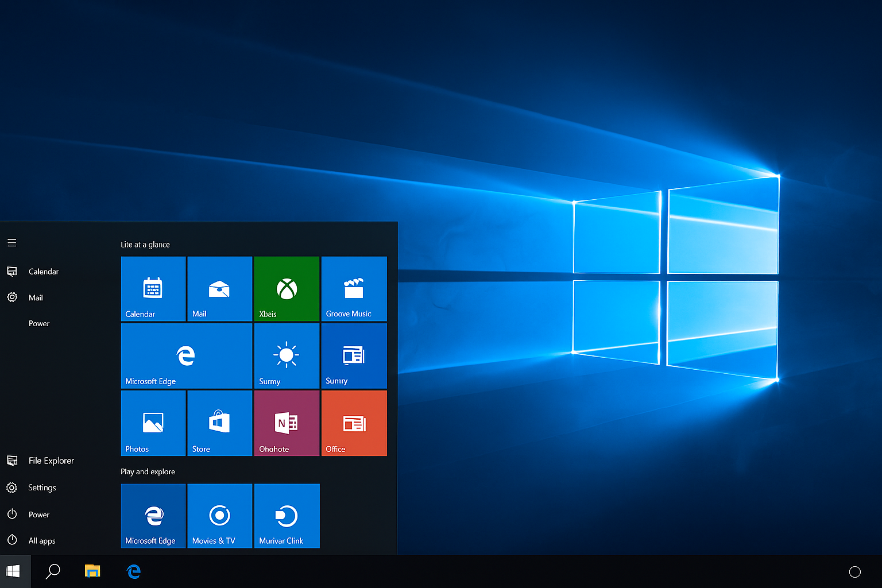
Task: Click the circle icon in the taskbar tray
Action: coord(855,572)
